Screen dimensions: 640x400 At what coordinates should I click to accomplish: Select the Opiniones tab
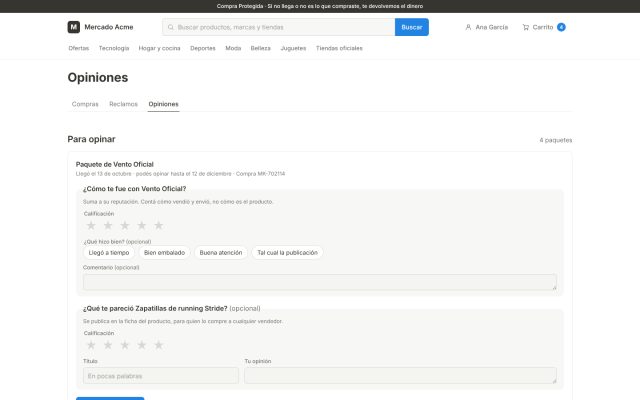click(x=163, y=104)
